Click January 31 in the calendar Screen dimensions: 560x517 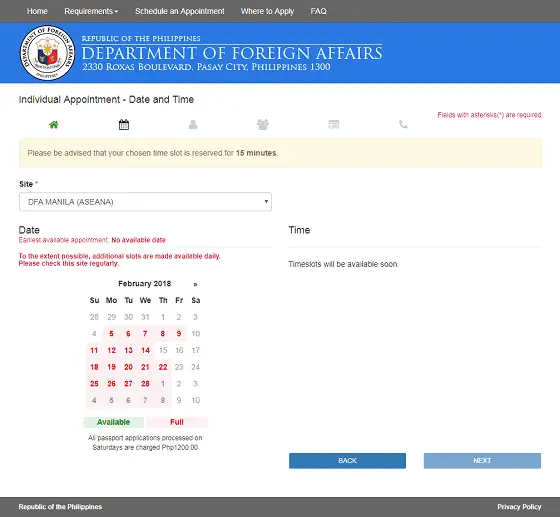(145, 317)
